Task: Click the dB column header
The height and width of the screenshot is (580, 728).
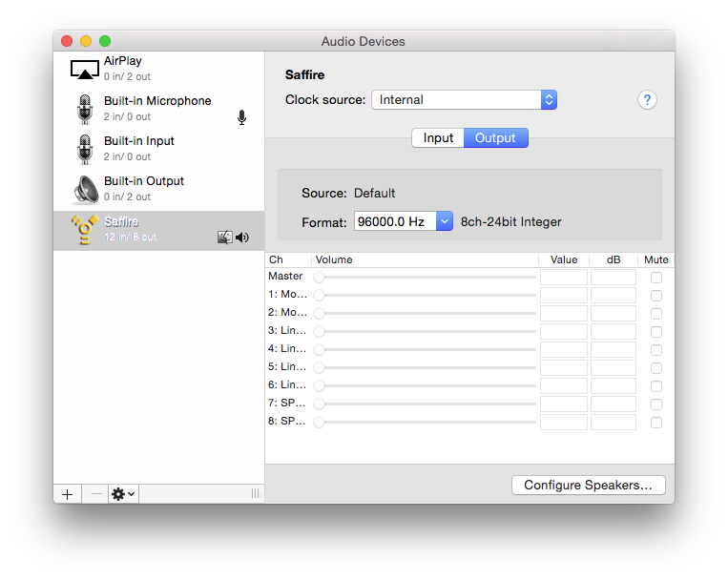Action: [614, 259]
